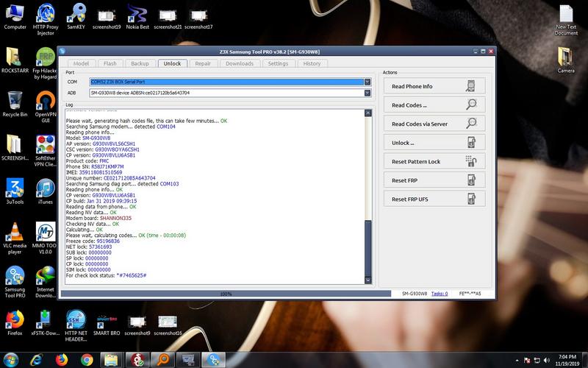Launch Samsung Tool PRO desktop shortcut
This screenshot has width=588, height=368.
(x=15, y=282)
